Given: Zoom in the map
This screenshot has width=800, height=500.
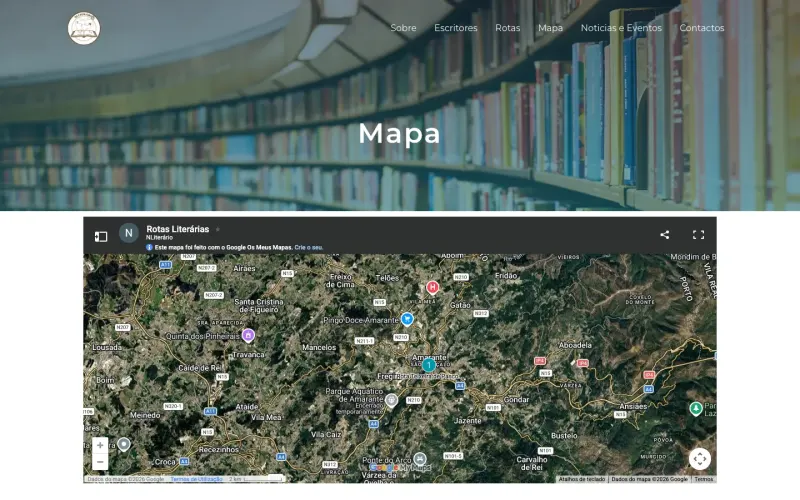Looking at the screenshot, I should click(100, 445).
